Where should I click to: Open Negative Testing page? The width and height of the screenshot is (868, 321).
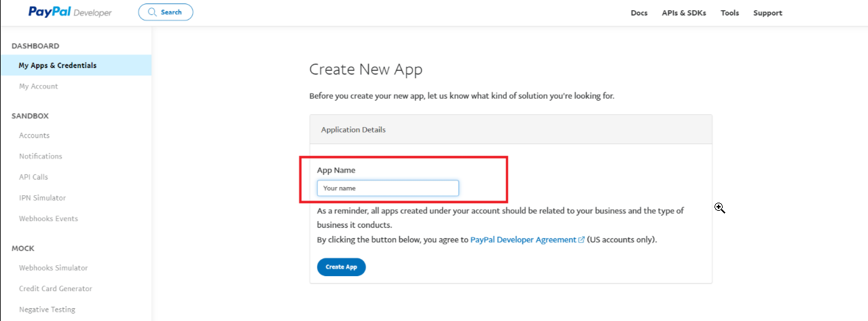(47, 309)
